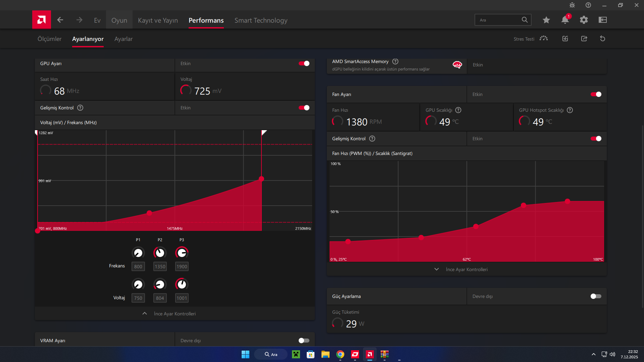Start the Stres Testi gauge icon
The height and width of the screenshot is (362, 644).
point(544,39)
